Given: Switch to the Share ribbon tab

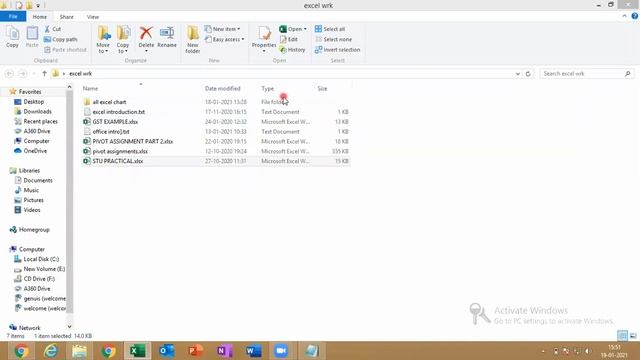Looking at the screenshot, I should [67, 17].
